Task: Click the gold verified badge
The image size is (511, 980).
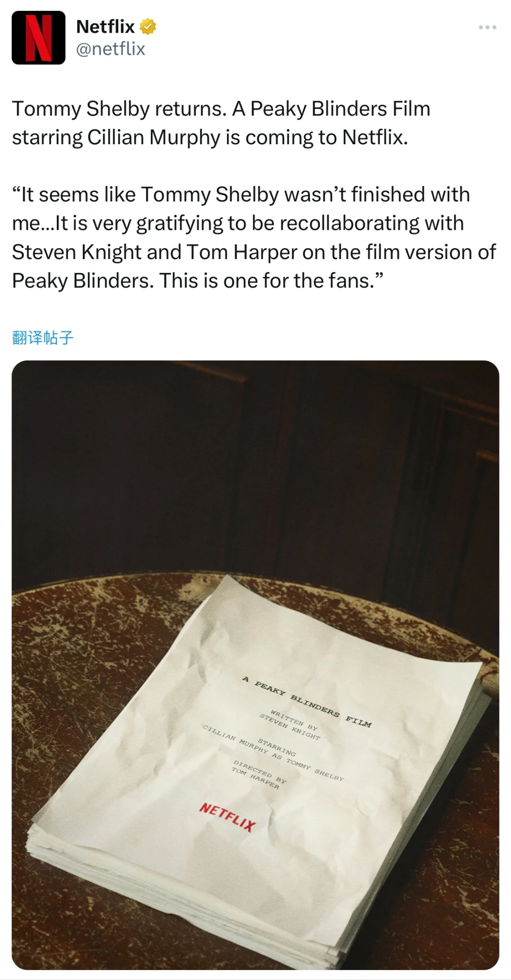Action: point(149,26)
